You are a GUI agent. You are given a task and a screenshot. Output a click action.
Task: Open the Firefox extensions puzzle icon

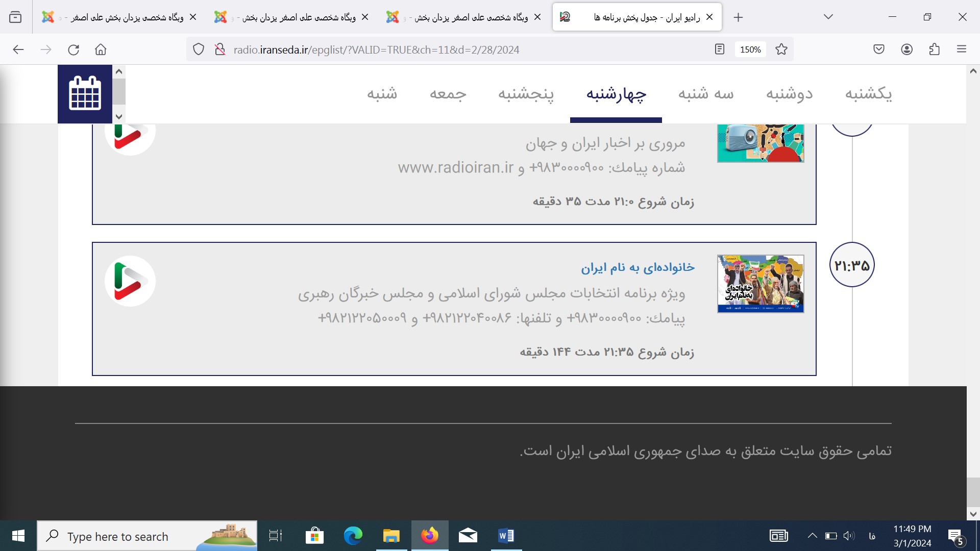[934, 49]
